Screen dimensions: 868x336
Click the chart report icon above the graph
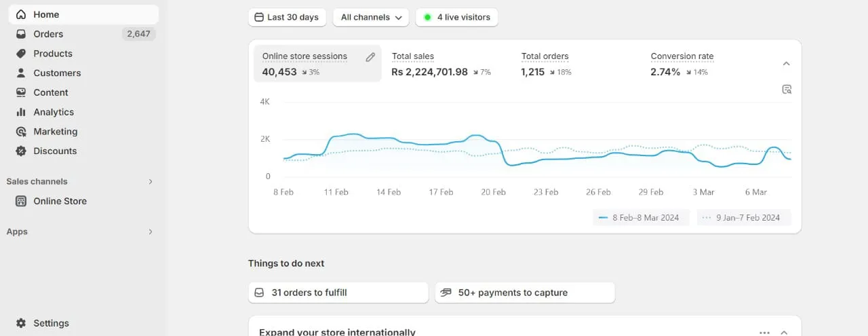click(x=787, y=90)
